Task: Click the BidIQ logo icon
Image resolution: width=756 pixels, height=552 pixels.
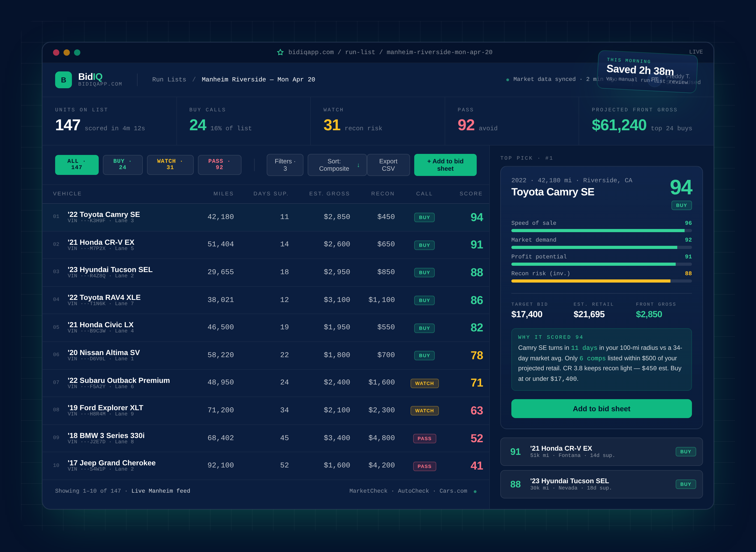Action: pos(63,80)
